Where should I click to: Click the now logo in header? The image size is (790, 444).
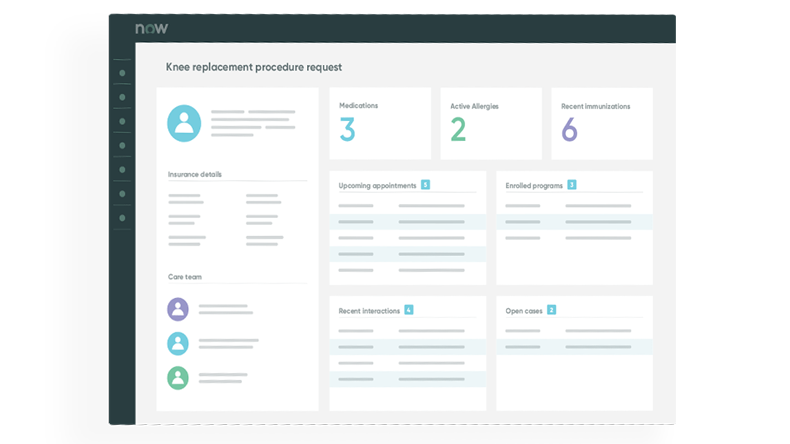click(x=151, y=28)
